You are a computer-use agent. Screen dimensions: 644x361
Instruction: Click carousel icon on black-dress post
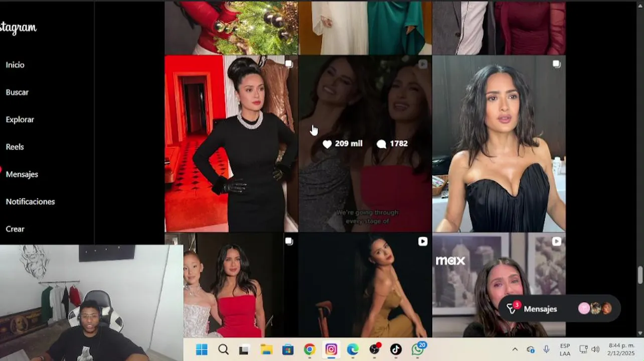tap(289, 64)
